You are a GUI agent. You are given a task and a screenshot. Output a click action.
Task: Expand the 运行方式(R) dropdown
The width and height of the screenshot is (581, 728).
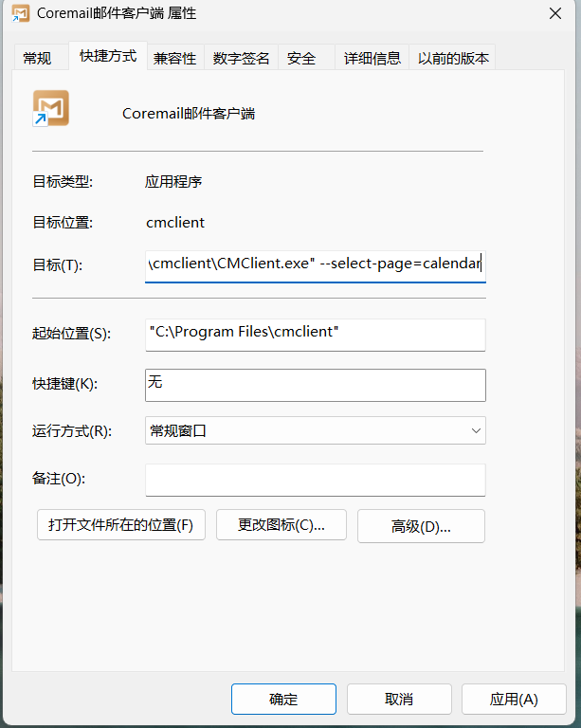pyautogui.click(x=316, y=430)
